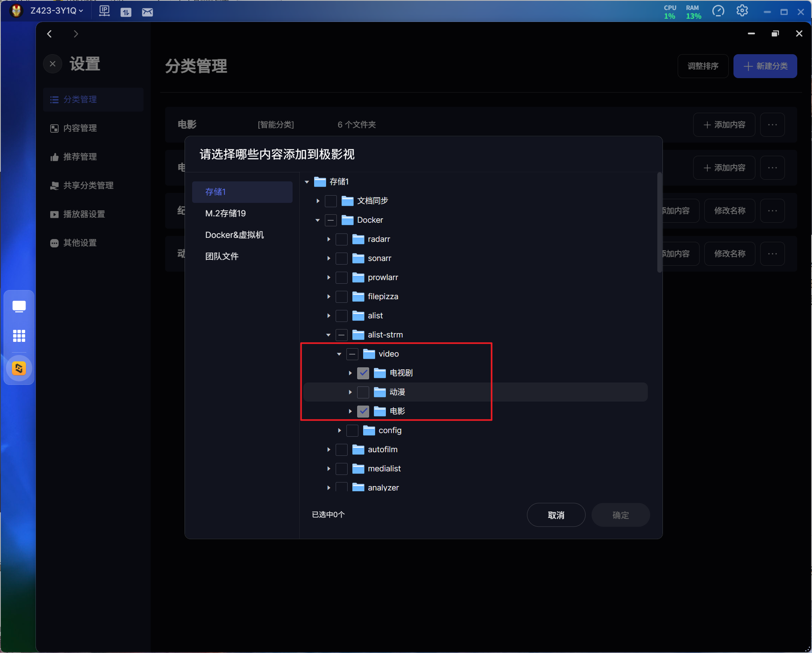Open the app grid launcher in dock
This screenshot has height=653, width=812.
tap(19, 336)
